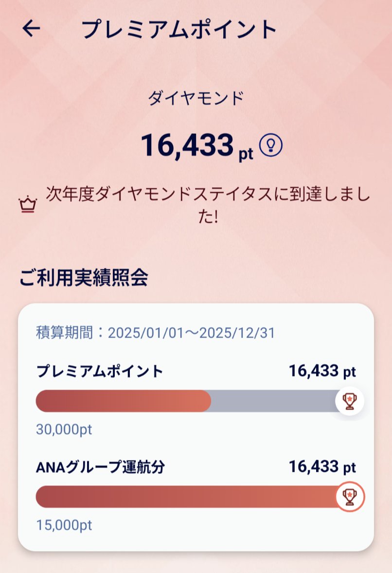The image size is (392, 573).
Task: Select the ご利用実績照会 section heading
Action: (x=84, y=278)
